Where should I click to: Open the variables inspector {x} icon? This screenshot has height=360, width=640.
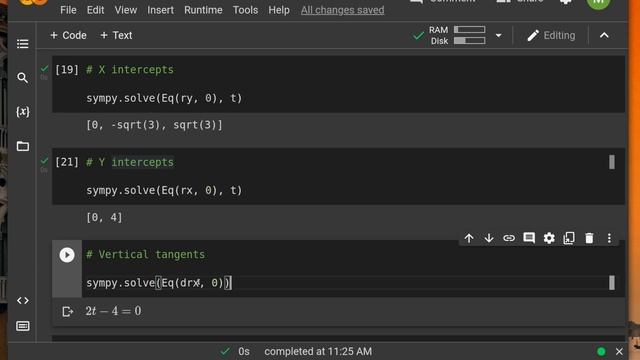[x=22, y=111]
